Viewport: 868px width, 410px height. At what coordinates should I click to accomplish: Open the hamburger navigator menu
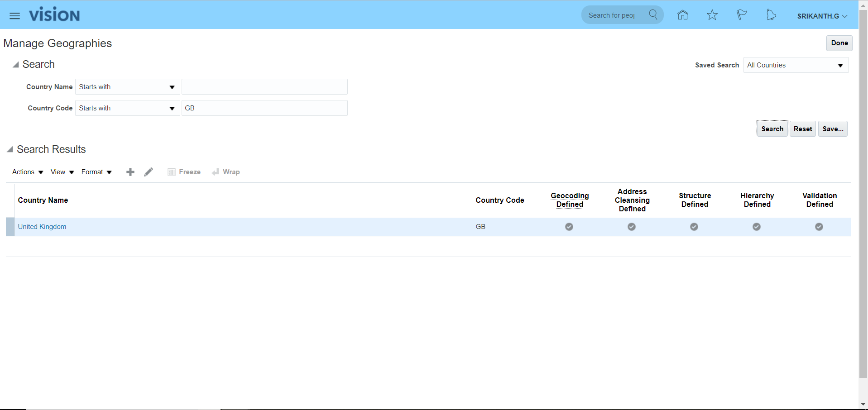[x=14, y=16]
